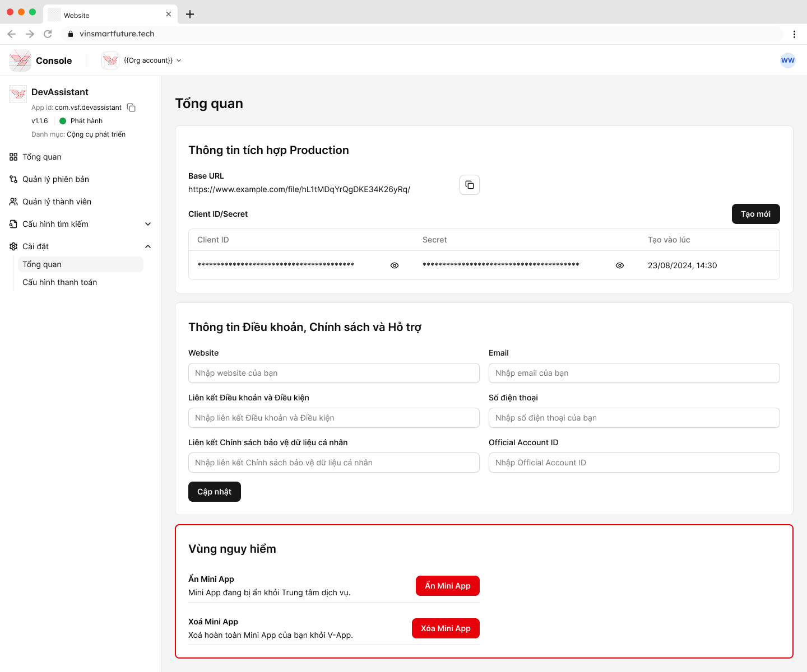Click the Console logo icon

pyautogui.click(x=20, y=60)
